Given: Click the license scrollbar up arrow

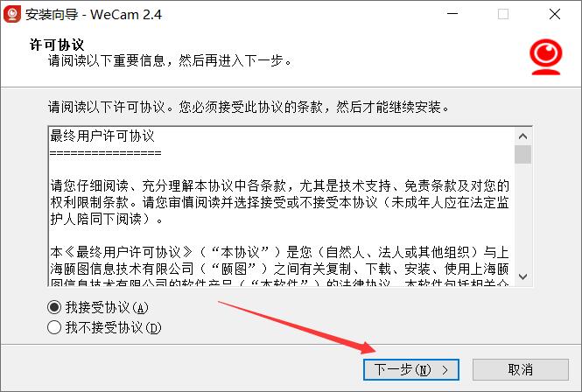Looking at the screenshot, I should coord(523,136).
